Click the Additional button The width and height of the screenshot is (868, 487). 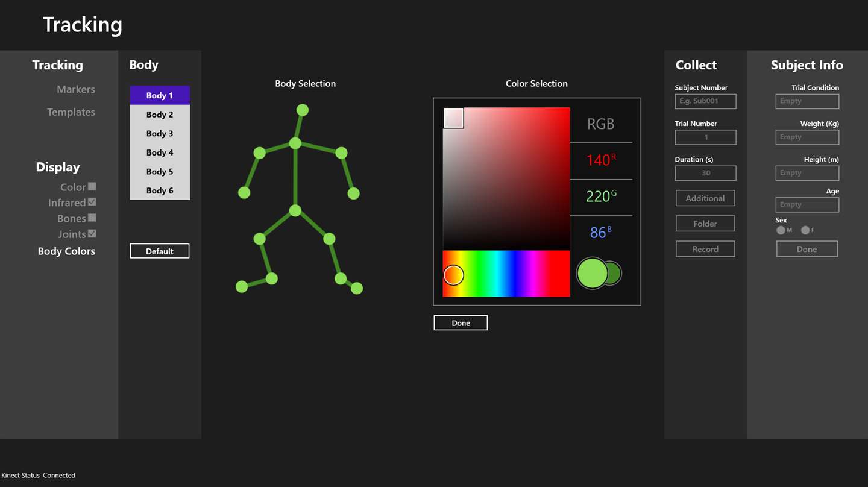(x=705, y=198)
